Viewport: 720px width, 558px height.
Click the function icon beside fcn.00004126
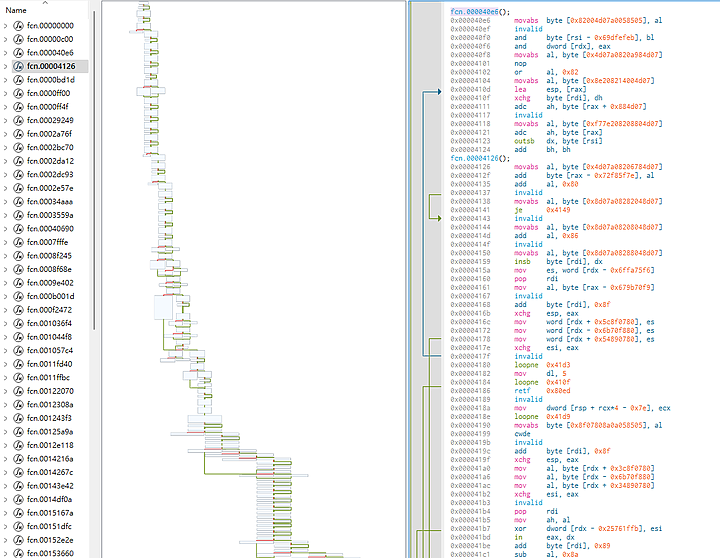point(18,66)
